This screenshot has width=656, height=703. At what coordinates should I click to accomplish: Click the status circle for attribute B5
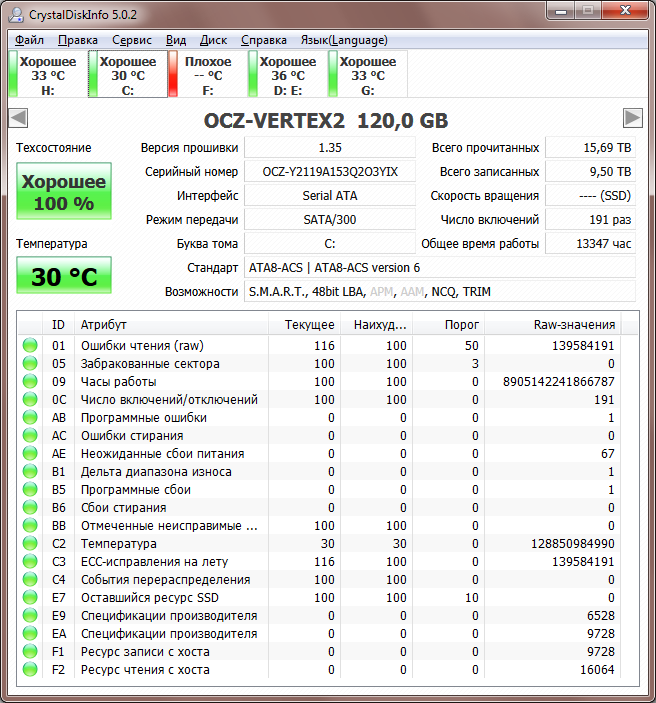(x=30, y=489)
